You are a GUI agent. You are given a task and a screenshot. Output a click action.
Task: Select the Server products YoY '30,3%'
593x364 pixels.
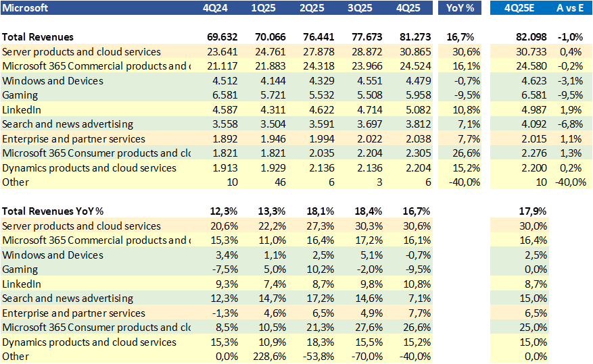[369, 226]
